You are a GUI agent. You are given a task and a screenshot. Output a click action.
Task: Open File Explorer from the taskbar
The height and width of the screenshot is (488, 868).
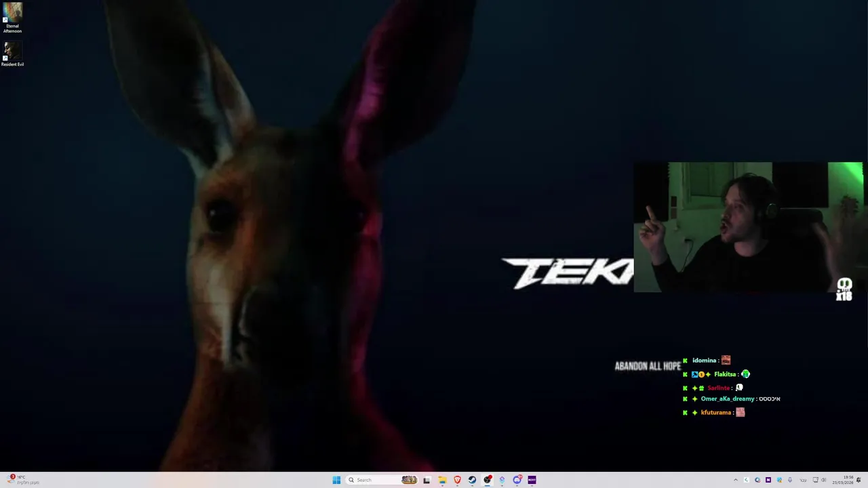442,480
